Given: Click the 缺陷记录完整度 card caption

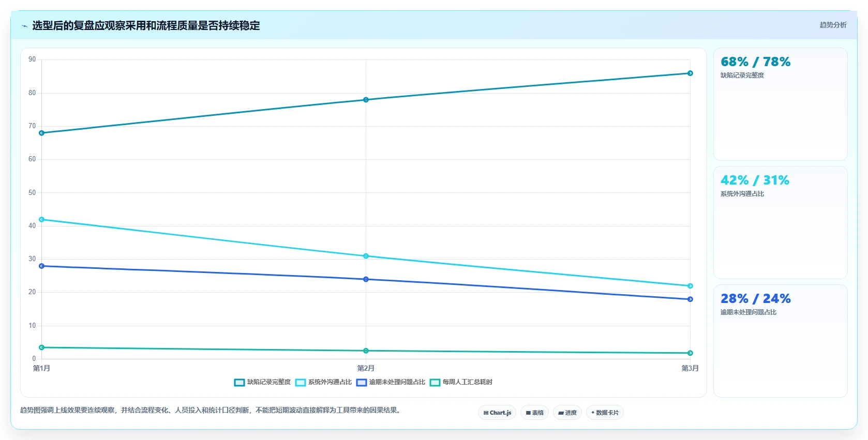Looking at the screenshot, I should (742, 75).
